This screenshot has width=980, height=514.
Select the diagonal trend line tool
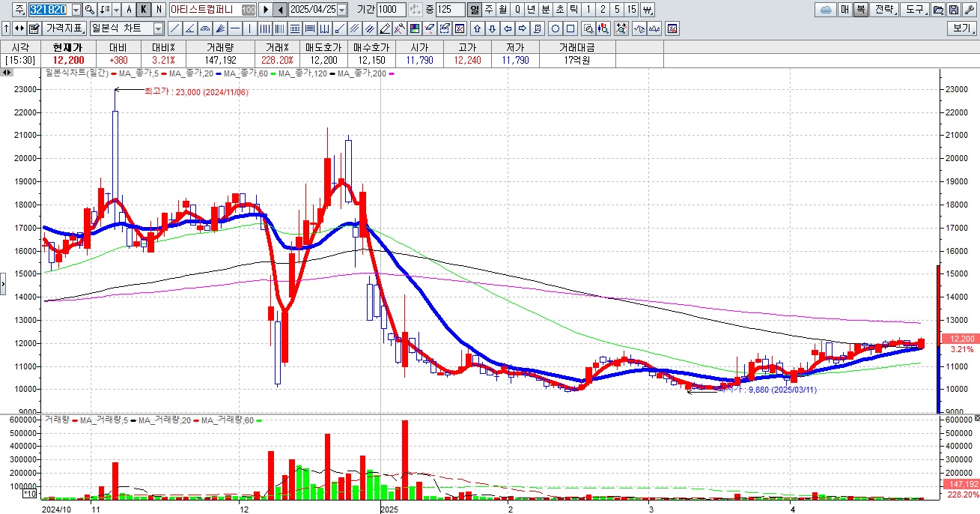point(174,28)
